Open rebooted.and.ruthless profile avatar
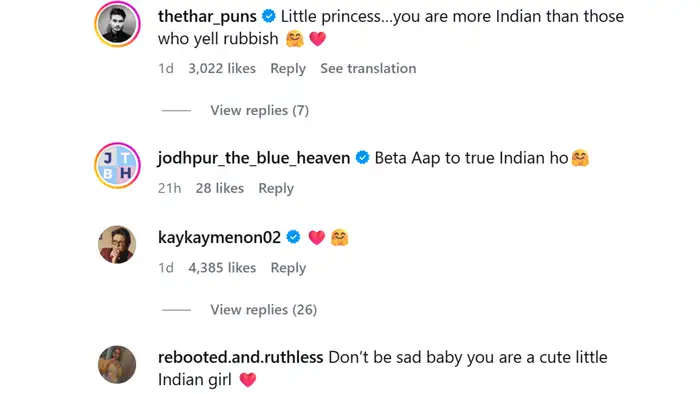This screenshot has width=700, height=394. (x=117, y=365)
